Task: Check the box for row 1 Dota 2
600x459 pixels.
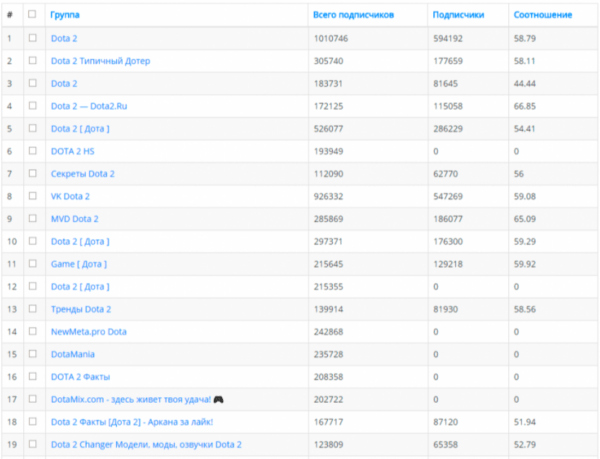Action: point(33,38)
